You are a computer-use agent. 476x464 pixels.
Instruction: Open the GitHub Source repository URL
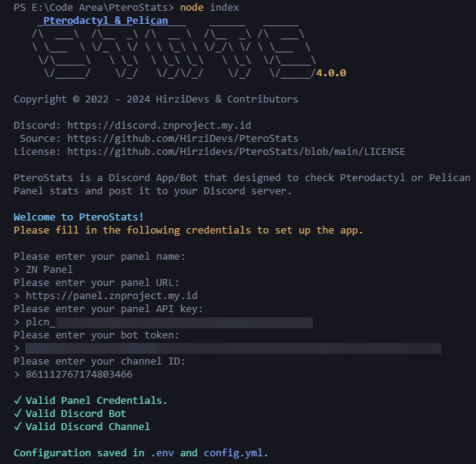[x=183, y=138]
